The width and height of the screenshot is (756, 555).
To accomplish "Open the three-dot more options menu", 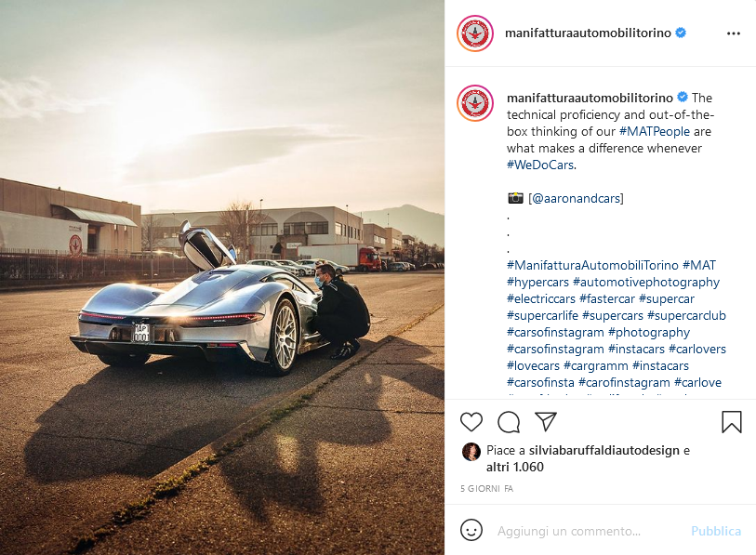I will tap(734, 33).
